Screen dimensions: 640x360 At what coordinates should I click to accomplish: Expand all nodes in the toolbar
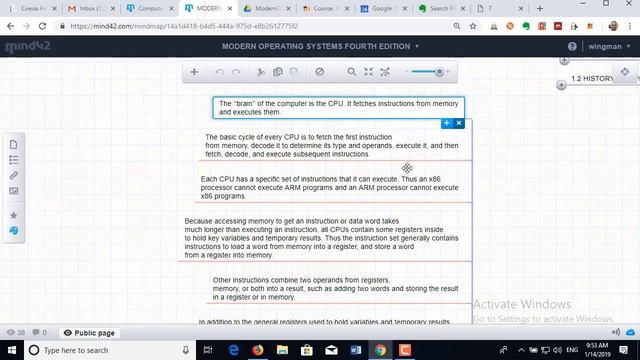point(385,72)
